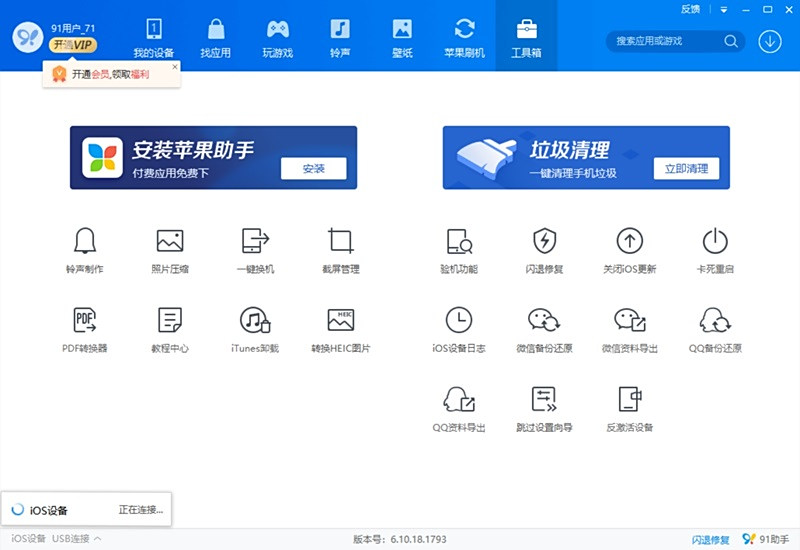Launch the 一键换机 phone transfer tool
800x550 pixels.
pyautogui.click(x=255, y=241)
